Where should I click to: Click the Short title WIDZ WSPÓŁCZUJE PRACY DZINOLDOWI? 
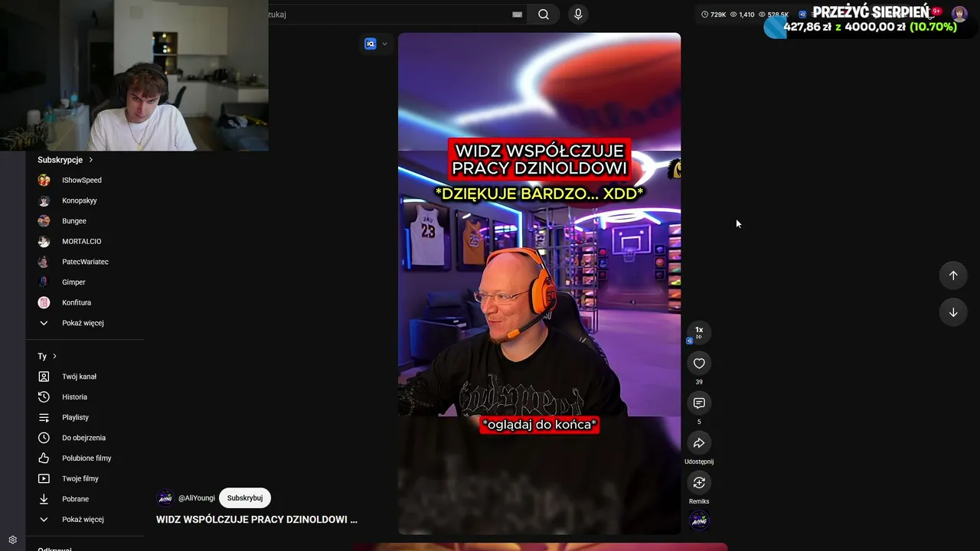click(x=256, y=520)
